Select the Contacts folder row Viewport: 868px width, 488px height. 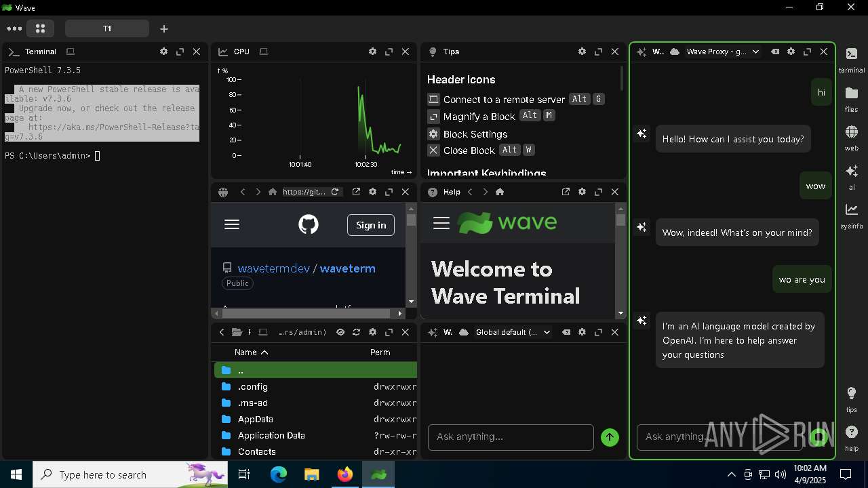click(x=315, y=451)
